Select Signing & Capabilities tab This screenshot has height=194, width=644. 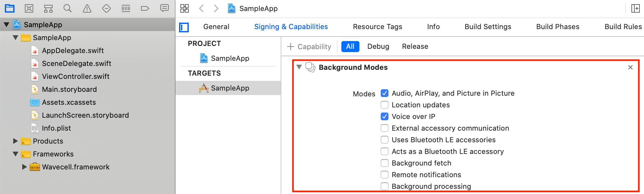click(x=291, y=27)
